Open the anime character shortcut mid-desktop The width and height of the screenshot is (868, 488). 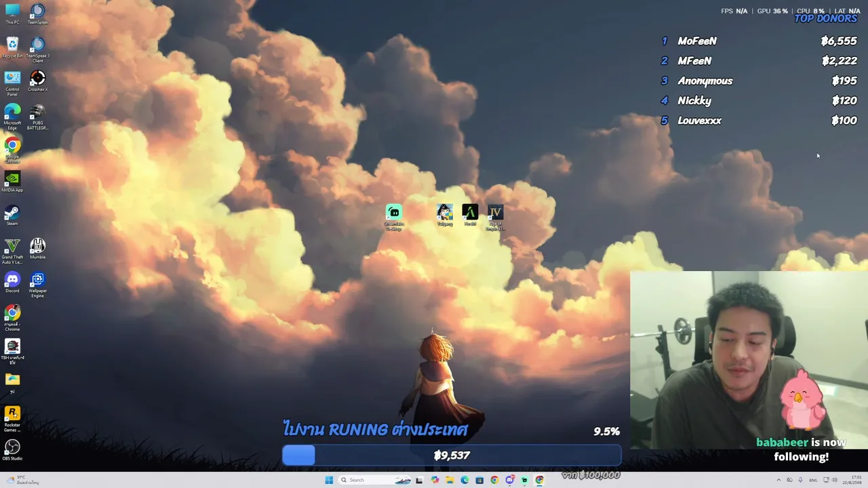[x=445, y=215]
